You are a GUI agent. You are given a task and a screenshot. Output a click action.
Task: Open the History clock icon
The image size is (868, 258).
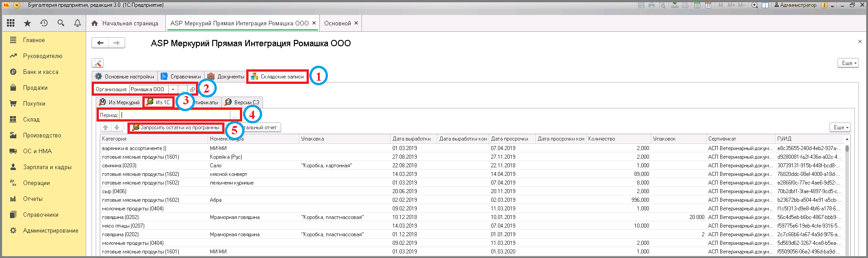click(44, 23)
